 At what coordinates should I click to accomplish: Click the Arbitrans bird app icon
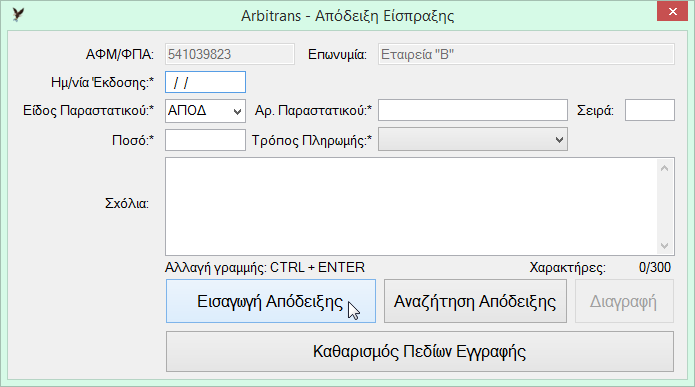(x=18, y=15)
